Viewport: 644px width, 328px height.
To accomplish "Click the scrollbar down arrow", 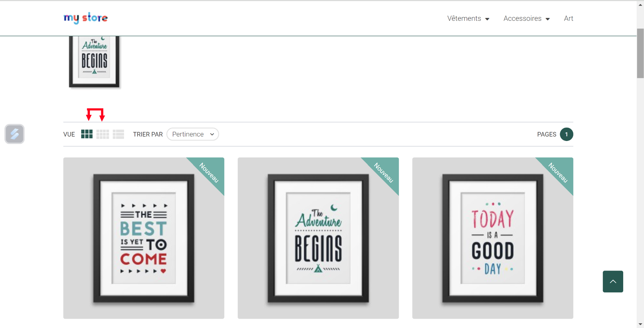I will point(640,324).
